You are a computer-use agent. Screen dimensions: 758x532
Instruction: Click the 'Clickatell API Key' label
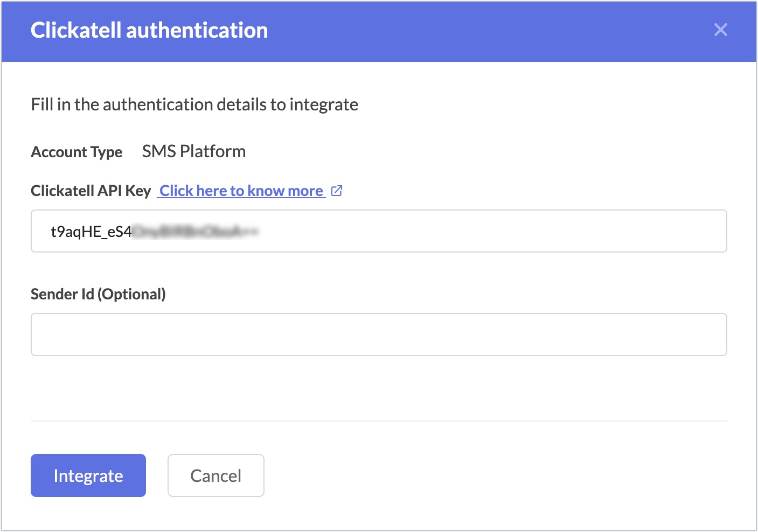point(91,191)
